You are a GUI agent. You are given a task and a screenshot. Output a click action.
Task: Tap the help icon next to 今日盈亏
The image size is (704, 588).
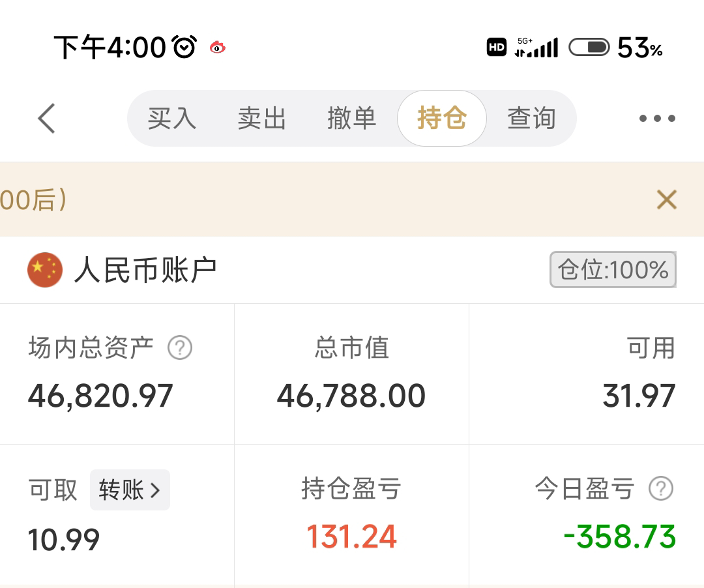point(661,488)
